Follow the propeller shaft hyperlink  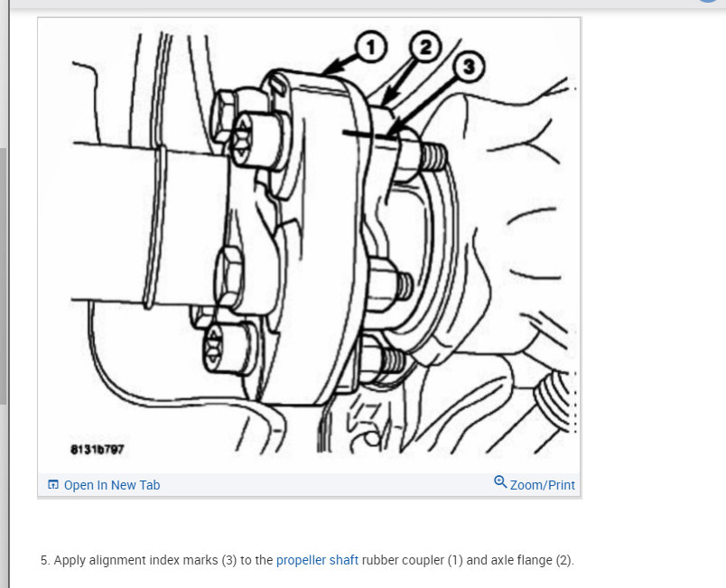coord(317,560)
